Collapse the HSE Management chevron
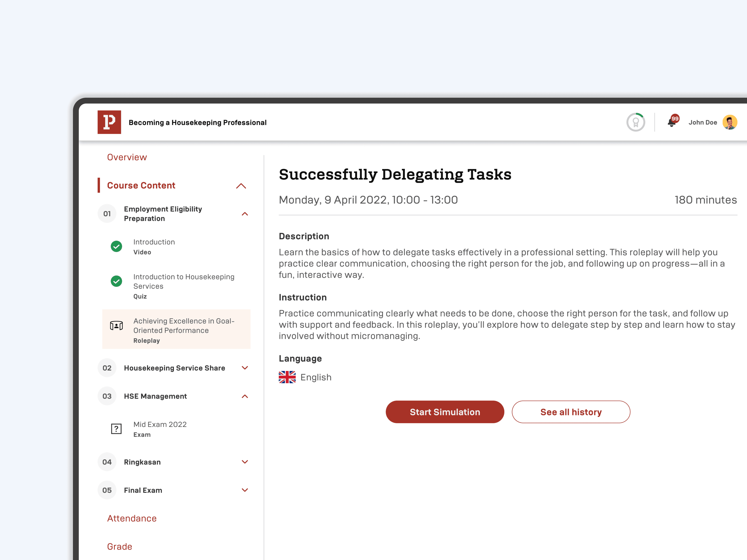This screenshot has width=747, height=560. pos(245,396)
